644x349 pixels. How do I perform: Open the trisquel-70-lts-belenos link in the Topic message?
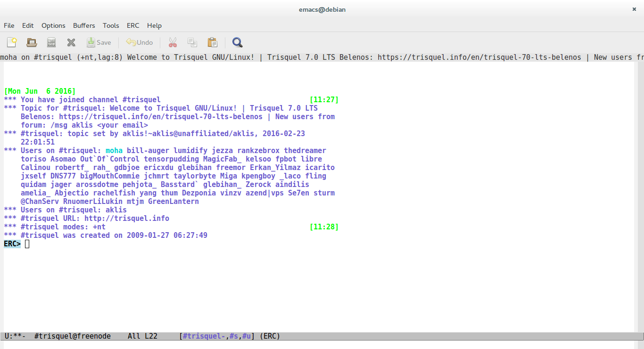160,117
